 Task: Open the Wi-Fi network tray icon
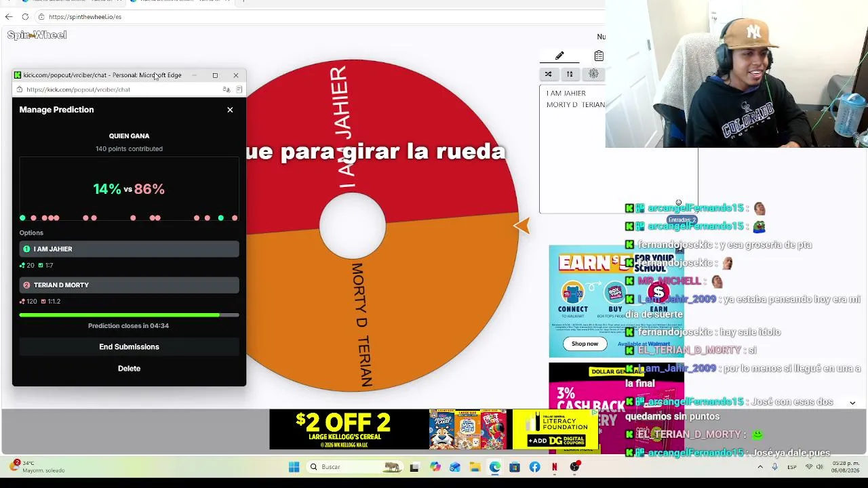point(809,467)
